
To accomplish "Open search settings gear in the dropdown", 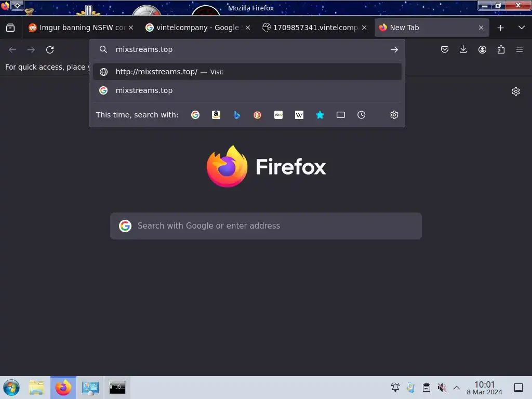I will pos(394,115).
